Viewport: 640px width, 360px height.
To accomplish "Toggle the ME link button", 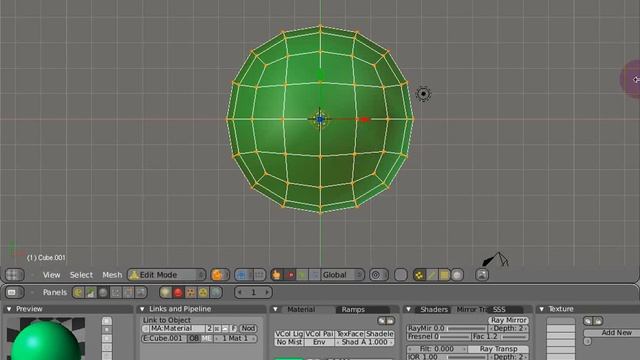I will click(207, 338).
